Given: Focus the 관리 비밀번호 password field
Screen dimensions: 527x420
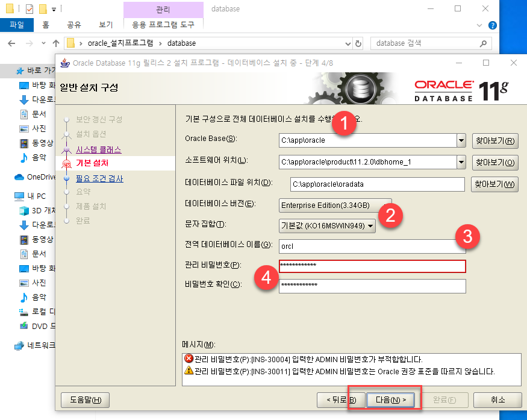Looking at the screenshot, I should click(372, 266).
